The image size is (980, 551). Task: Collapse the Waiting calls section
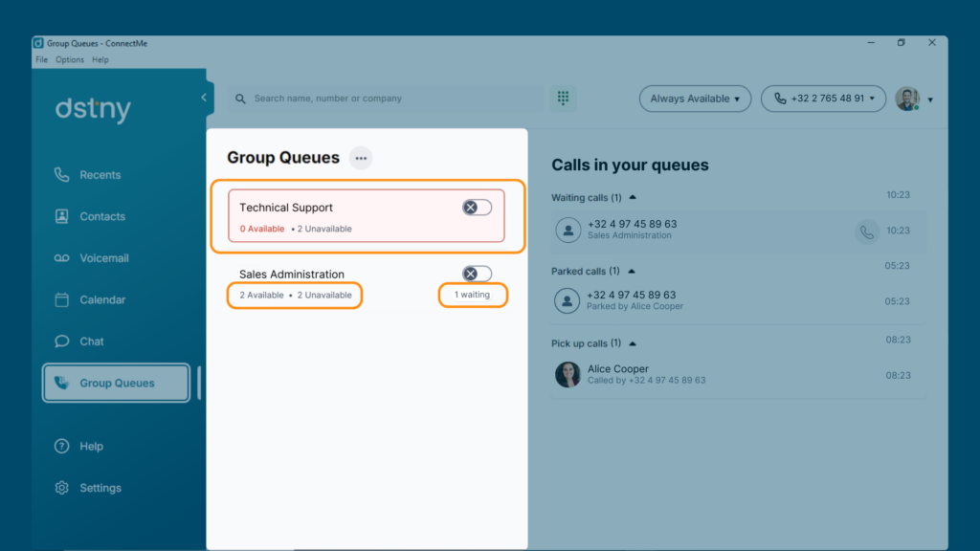(633, 197)
